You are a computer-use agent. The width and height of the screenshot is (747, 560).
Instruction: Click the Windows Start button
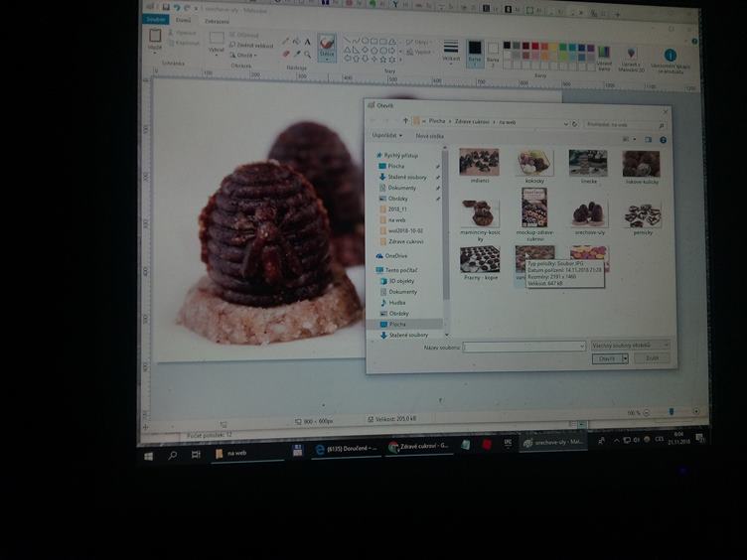click(x=149, y=456)
